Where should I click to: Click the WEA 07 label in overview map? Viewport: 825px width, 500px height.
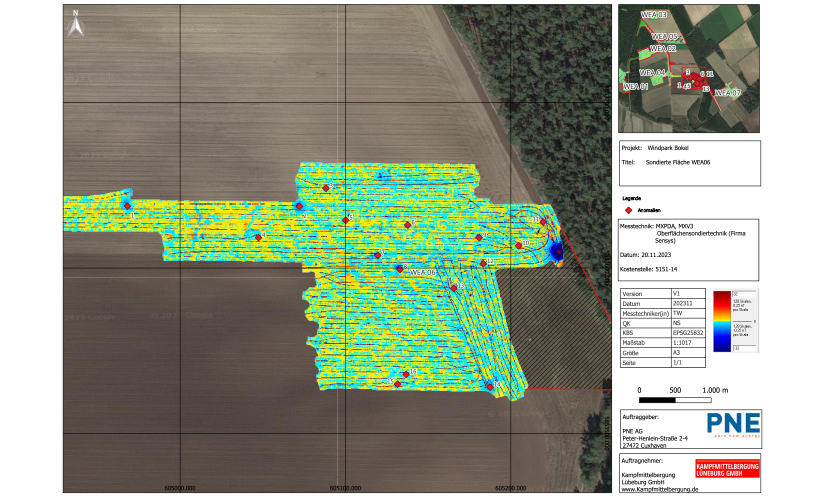tap(728, 93)
